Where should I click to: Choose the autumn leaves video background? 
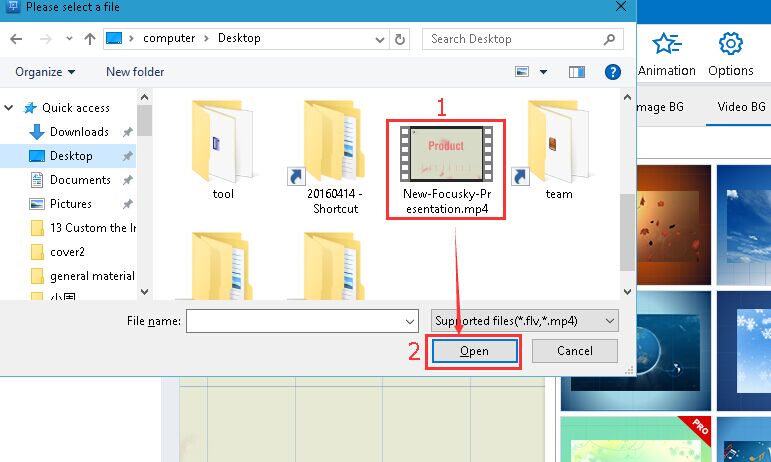click(674, 225)
